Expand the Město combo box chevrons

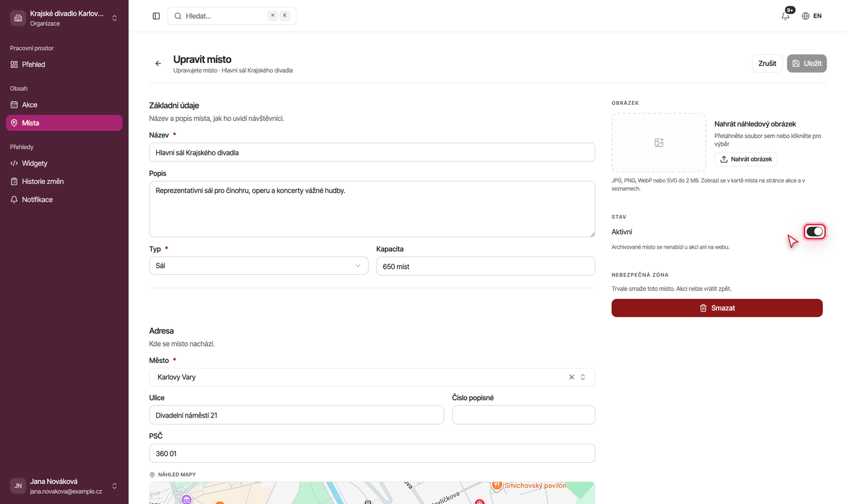[583, 377]
